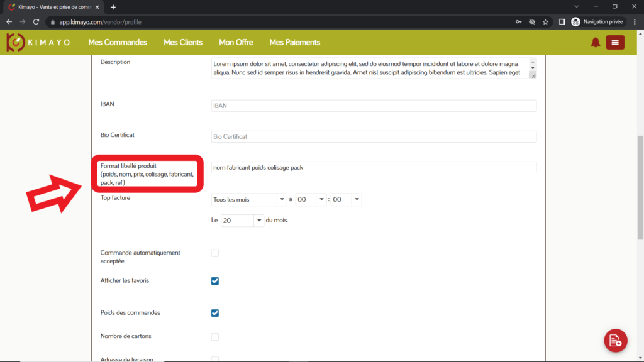This screenshot has width=644, height=362.
Task: Click the Description text area
Action: point(374,68)
